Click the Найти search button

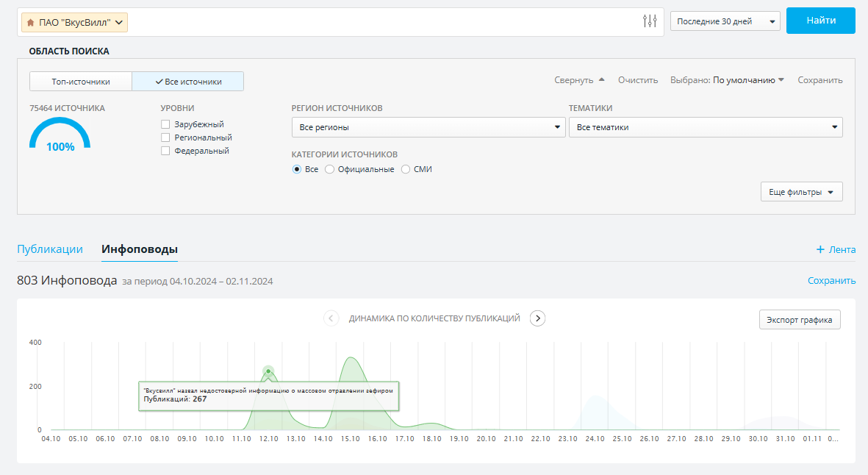click(x=821, y=21)
